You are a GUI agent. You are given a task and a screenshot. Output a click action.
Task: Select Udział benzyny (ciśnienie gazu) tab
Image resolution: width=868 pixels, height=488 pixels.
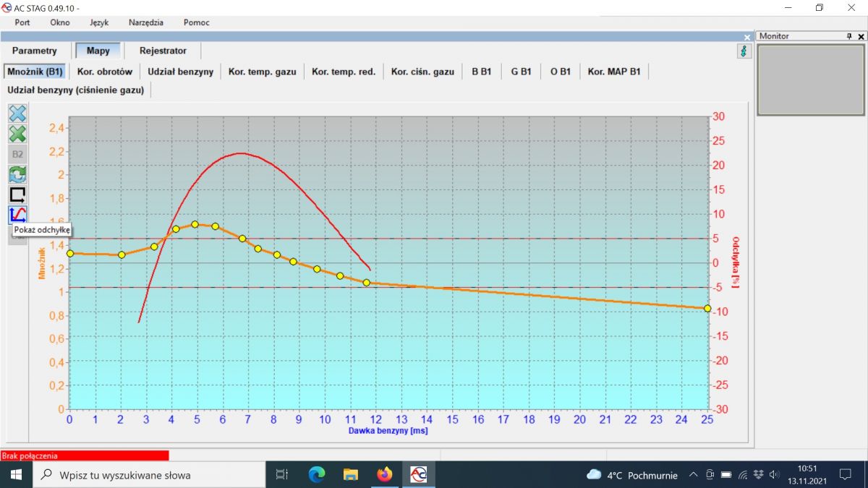[x=76, y=90]
